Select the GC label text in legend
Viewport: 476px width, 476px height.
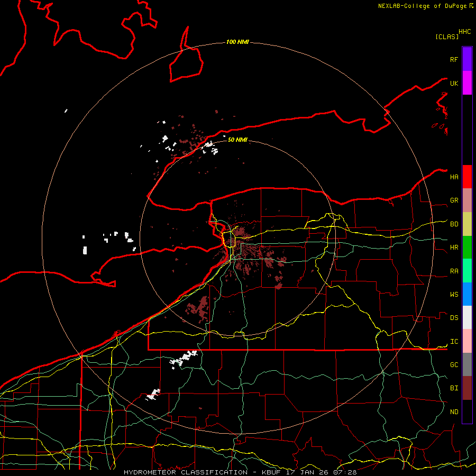coord(454,365)
